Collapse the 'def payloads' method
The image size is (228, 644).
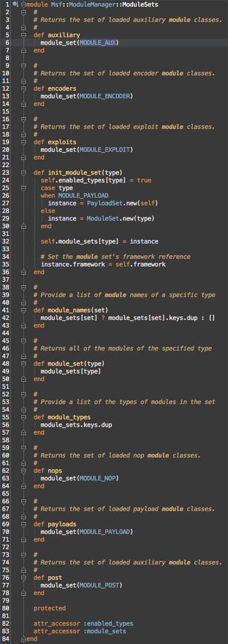[24, 524]
